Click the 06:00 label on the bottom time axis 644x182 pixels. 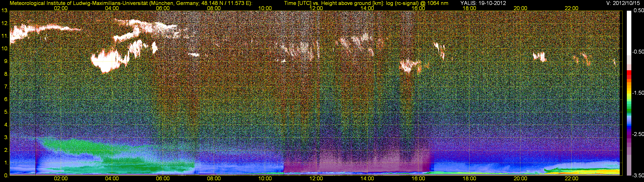pos(163,179)
